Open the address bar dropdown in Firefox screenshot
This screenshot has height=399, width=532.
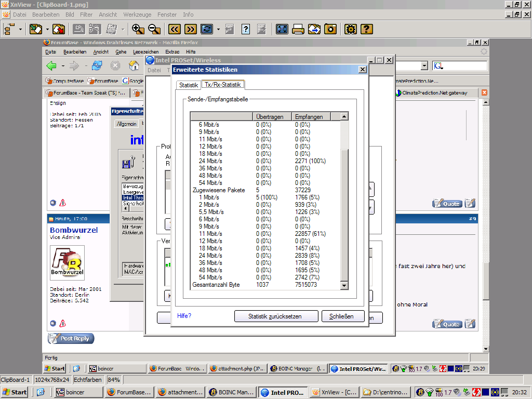click(x=424, y=65)
